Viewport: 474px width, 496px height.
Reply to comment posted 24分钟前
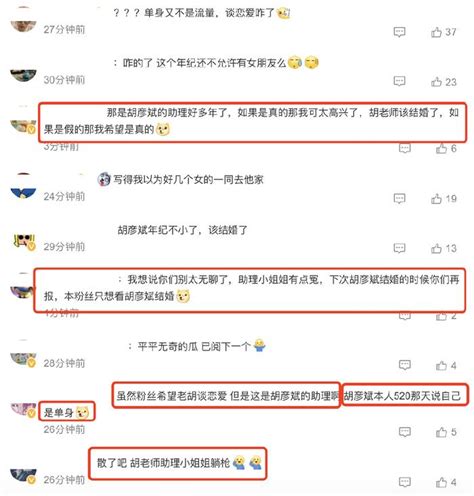[399, 198]
